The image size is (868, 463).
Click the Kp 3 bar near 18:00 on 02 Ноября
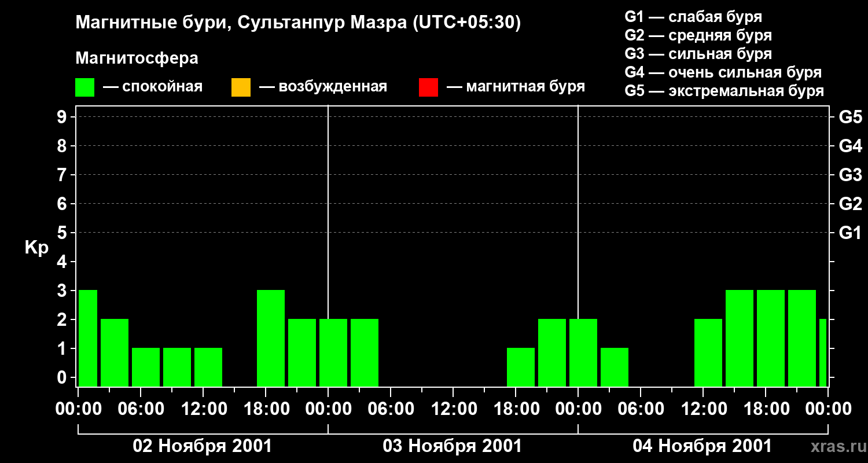pyautogui.click(x=271, y=338)
